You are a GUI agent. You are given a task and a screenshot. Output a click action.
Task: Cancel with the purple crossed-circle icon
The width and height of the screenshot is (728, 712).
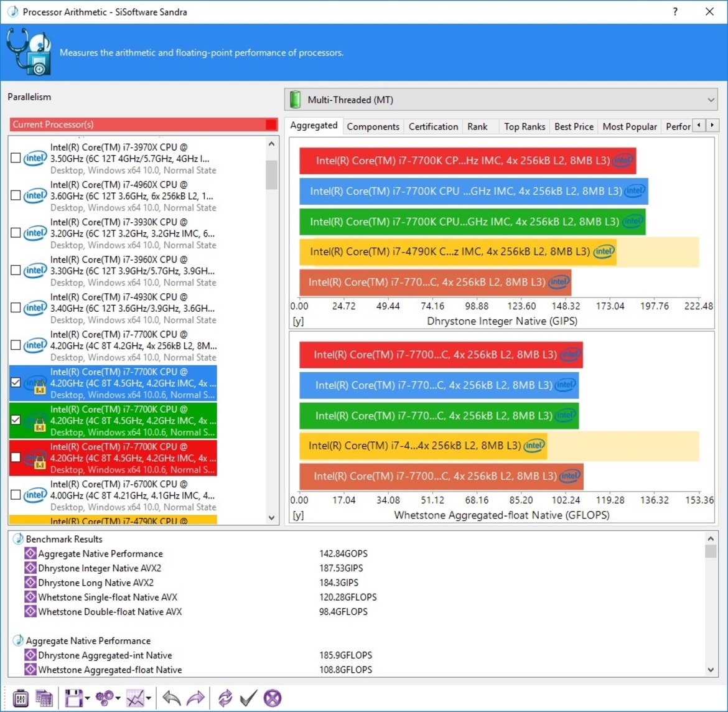pos(273,698)
